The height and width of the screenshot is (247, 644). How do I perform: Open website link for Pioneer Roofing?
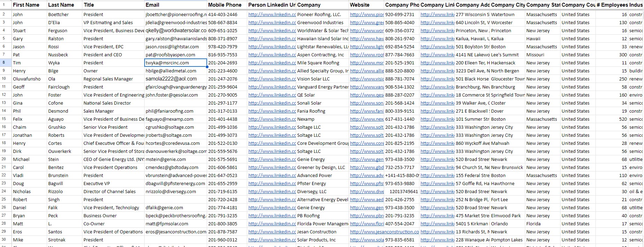click(367, 15)
